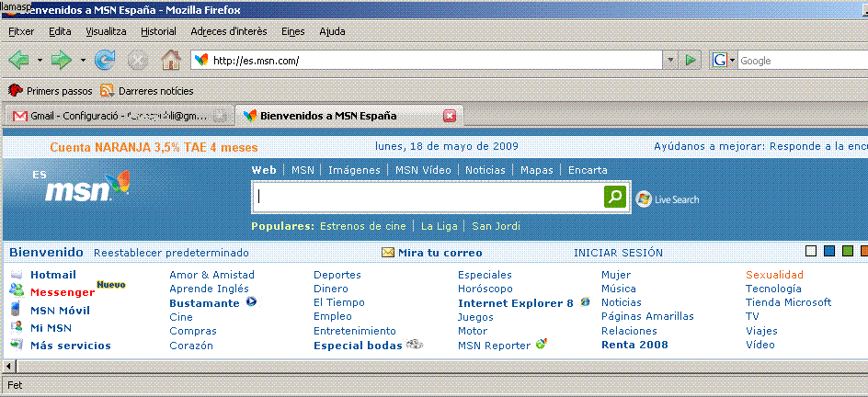This screenshot has width=868, height=397.
Task: Click the rings icon beside Especial bodas
Action: tap(414, 345)
